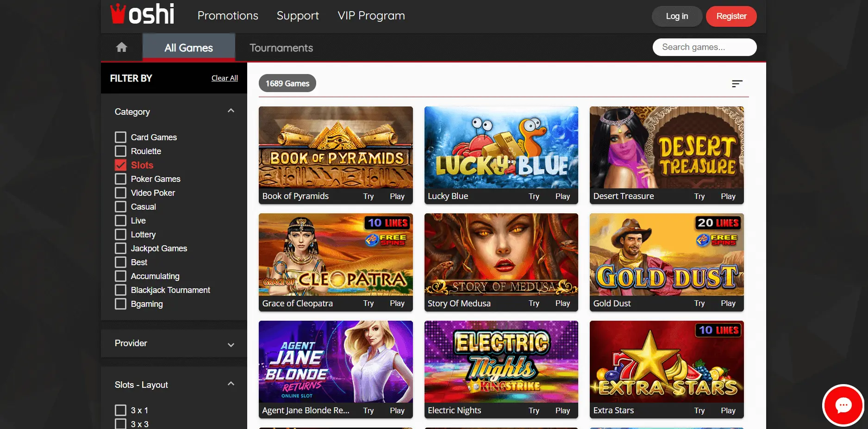868x429 pixels.
Task: Click the Log in button
Action: tap(677, 16)
